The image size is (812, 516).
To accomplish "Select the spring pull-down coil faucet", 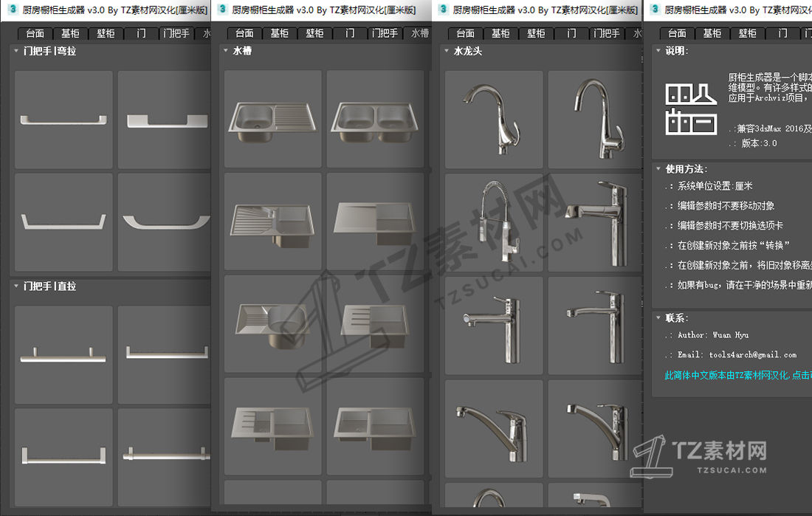I will pyautogui.click(x=494, y=222).
